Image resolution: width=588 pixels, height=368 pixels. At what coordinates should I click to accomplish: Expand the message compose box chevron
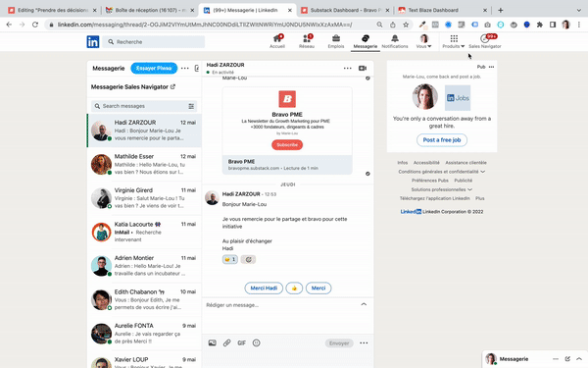tap(364, 304)
